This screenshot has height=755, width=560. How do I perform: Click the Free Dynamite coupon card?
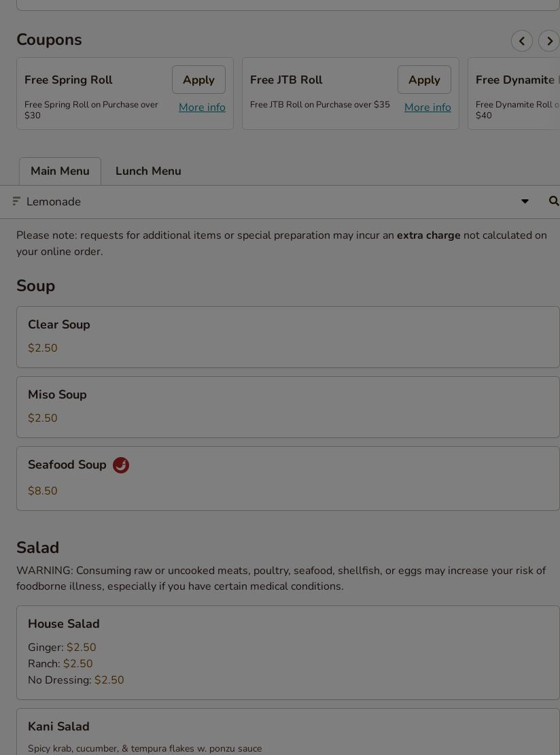(x=515, y=94)
